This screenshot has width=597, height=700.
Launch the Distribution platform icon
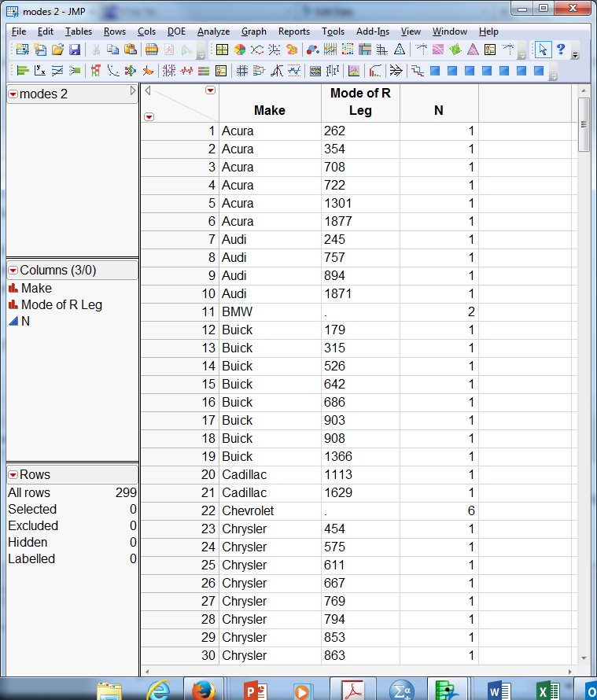[x=22, y=71]
